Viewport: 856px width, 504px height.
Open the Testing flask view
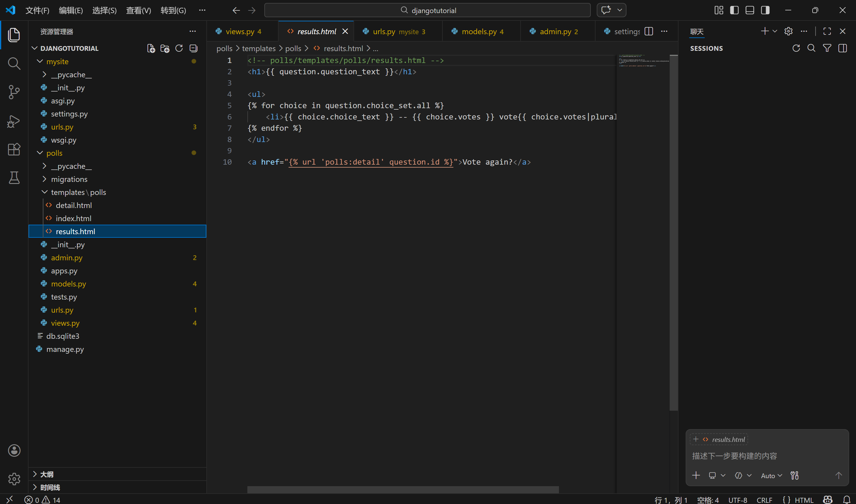click(14, 178)
